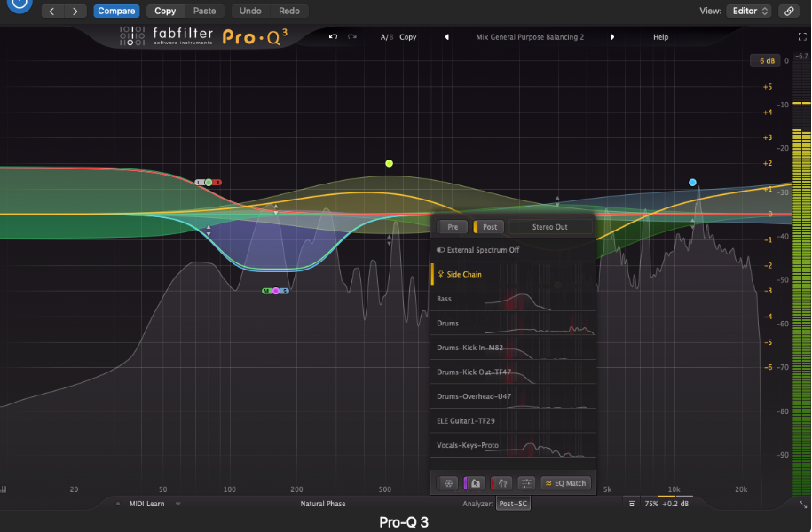Click the EQ Match button
The width and height of the screenshot is (812, 532).
tap(565, 483)
